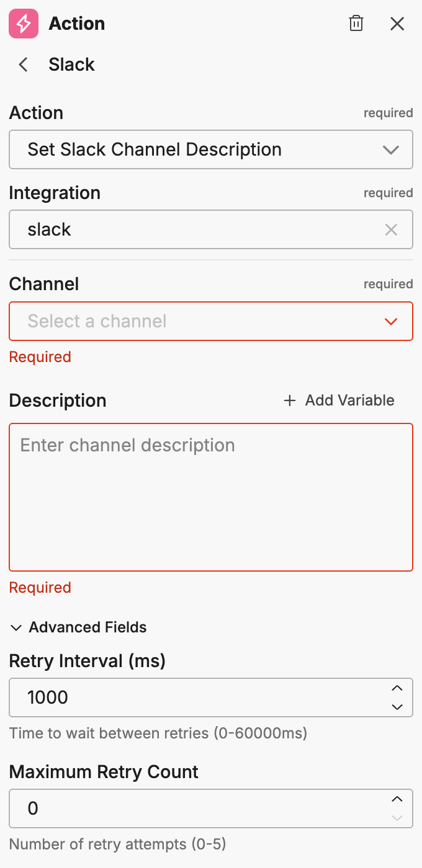
Task: Delete the action with trash icon
Action: click(356, 24)
